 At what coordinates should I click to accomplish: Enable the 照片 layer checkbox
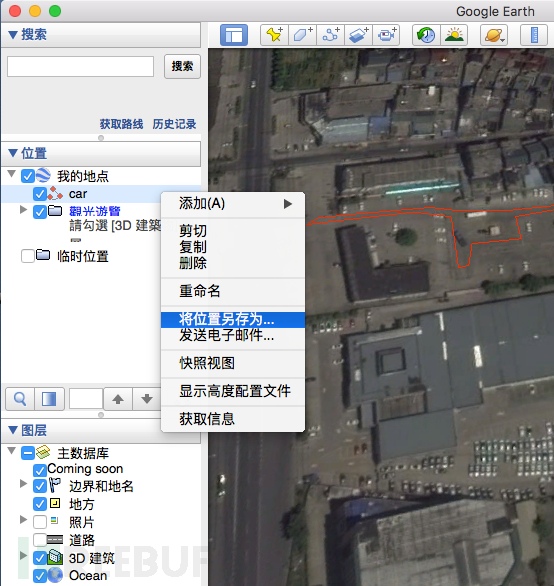tap(40, 522)
